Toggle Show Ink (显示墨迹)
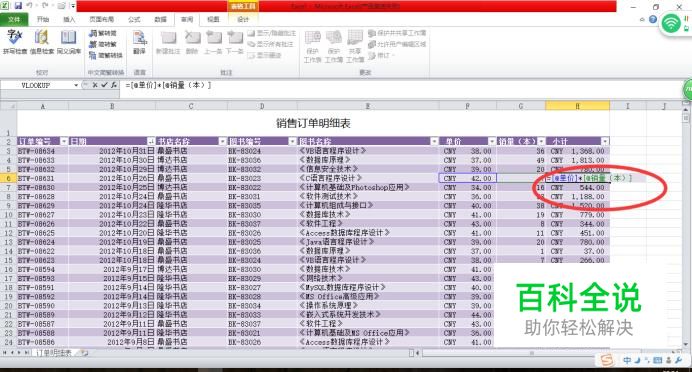 coord(264,55)
